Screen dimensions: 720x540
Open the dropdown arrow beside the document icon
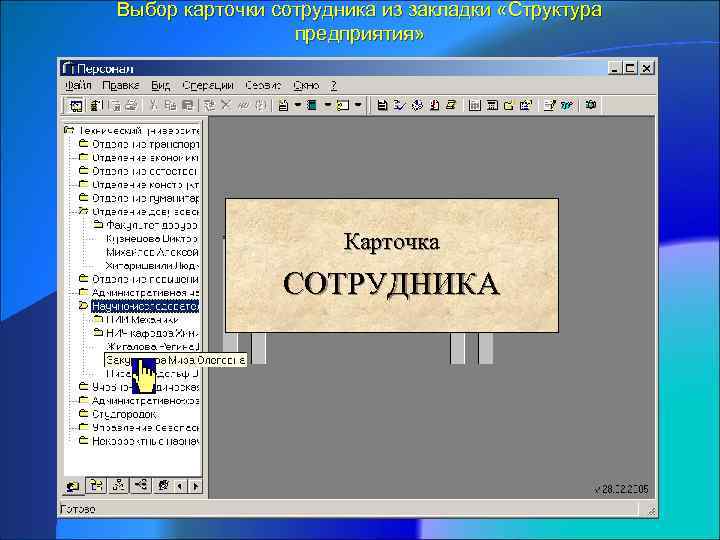(298, 105)
